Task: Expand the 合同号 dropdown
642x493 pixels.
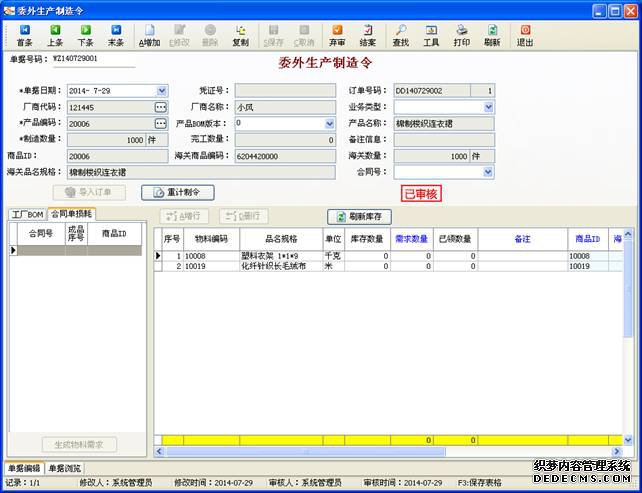Action: (488, 172)
